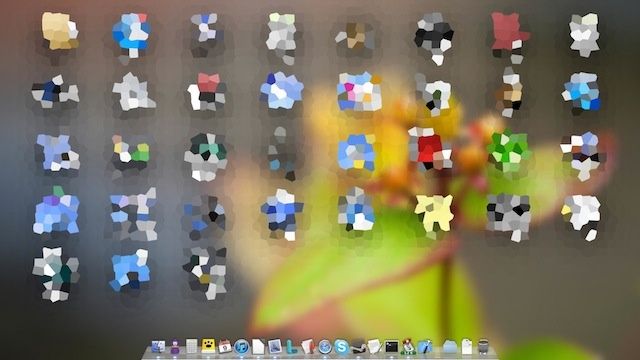The height and width of the screenshot is (360, 640).
Task: Launch Xcode hammer icon in Dock
Action: pos(424,347)
